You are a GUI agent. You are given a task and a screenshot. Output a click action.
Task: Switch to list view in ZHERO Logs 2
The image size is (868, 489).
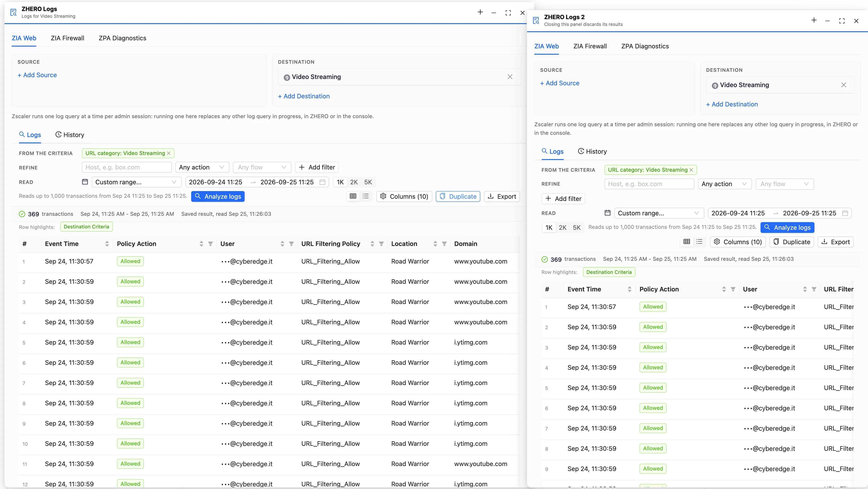[699, 242]
